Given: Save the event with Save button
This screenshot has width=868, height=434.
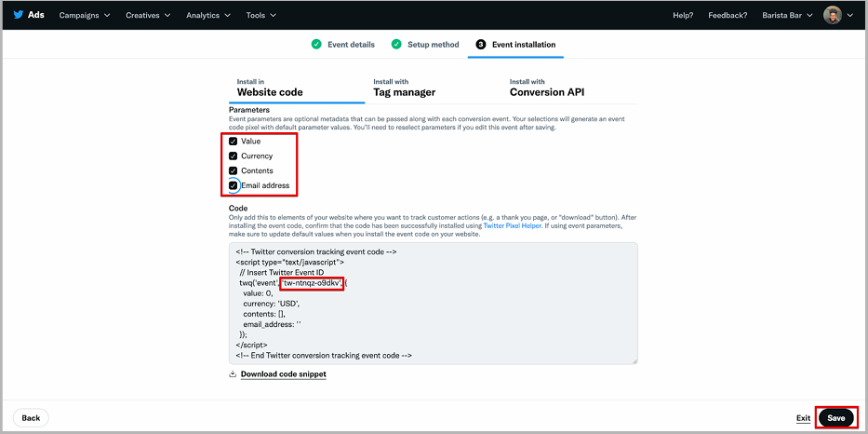Looking at the screenshot, I should (835, 418).
